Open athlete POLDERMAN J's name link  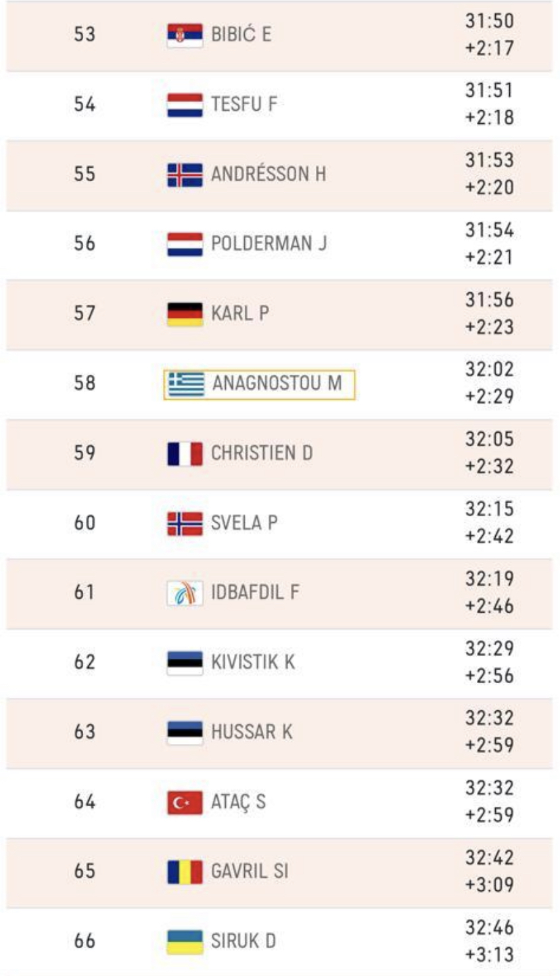pos(269,243)
